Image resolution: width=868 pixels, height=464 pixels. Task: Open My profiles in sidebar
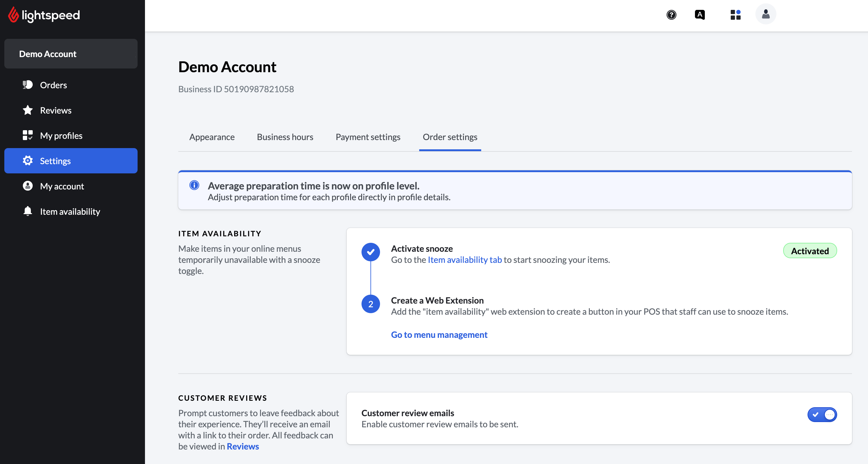click(x=61, y=135)
